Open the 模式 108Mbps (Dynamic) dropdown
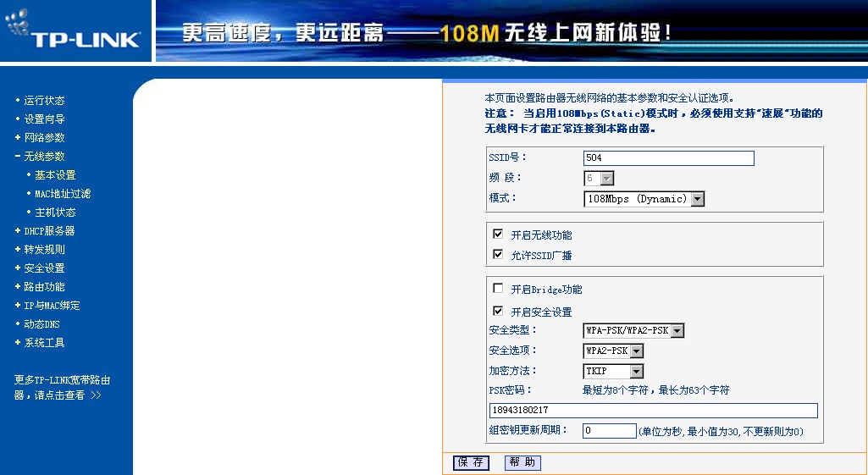The height and width of the screenshot is (475, 868). 644,199
